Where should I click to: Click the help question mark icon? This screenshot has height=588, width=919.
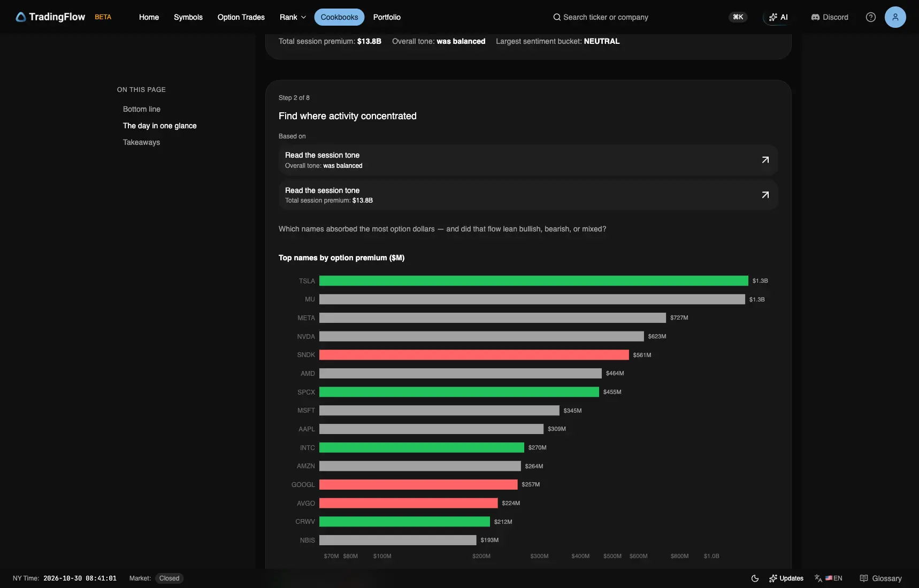(x=871, y=17)
